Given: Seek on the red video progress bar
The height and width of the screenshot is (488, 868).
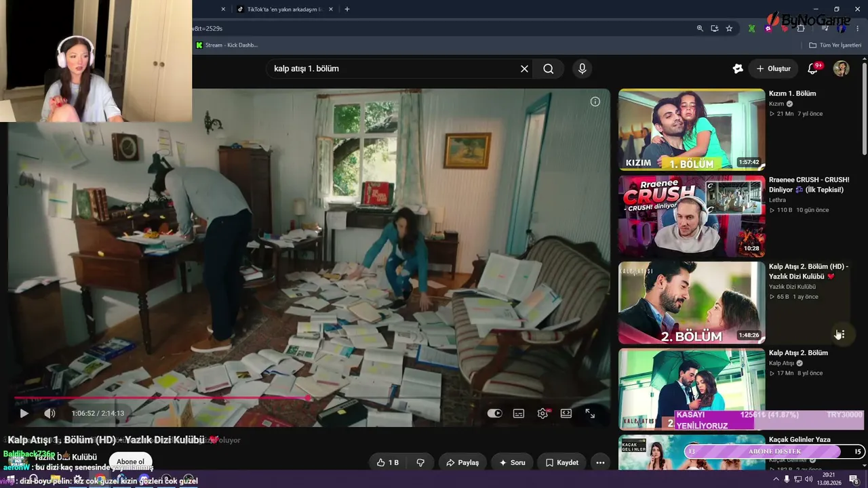Looking at the screenshot, I should click(309, 398).
